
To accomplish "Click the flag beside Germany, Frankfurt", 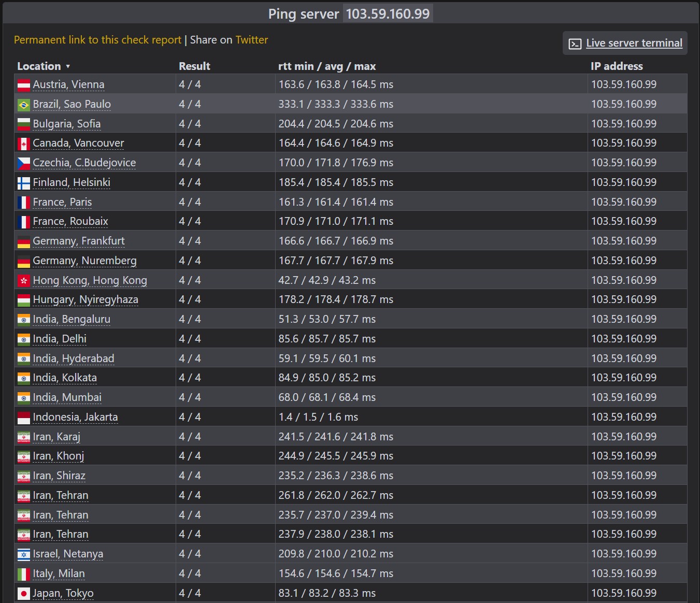I will click(x=24, y=241).
